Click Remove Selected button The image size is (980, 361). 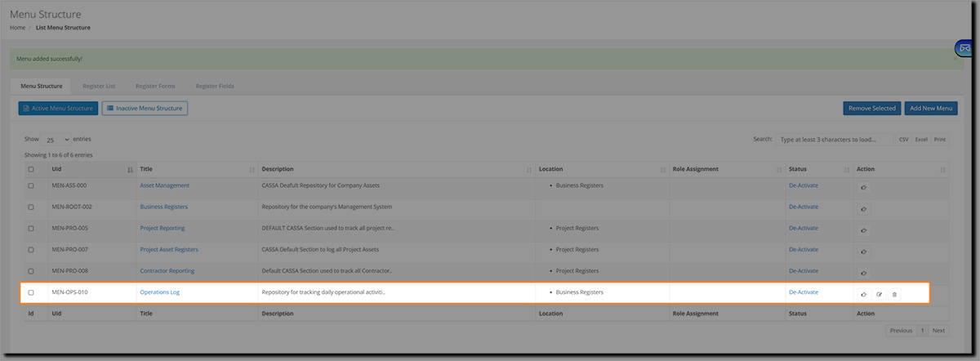click(872, 108)
